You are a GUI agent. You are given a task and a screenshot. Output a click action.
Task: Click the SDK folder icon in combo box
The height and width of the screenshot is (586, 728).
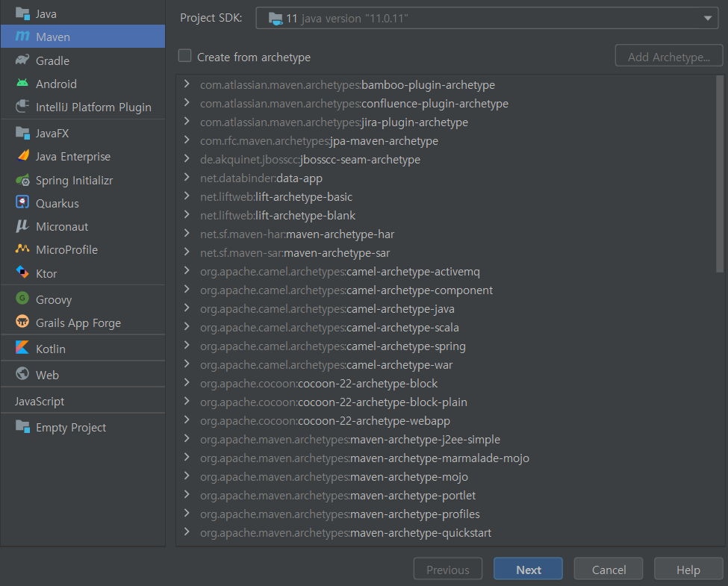(x=276, y=19)
